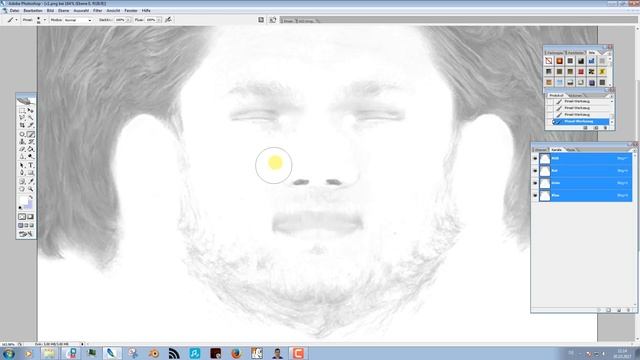
Task: Apply the no-style swatch in Stile
Action: 549,61
